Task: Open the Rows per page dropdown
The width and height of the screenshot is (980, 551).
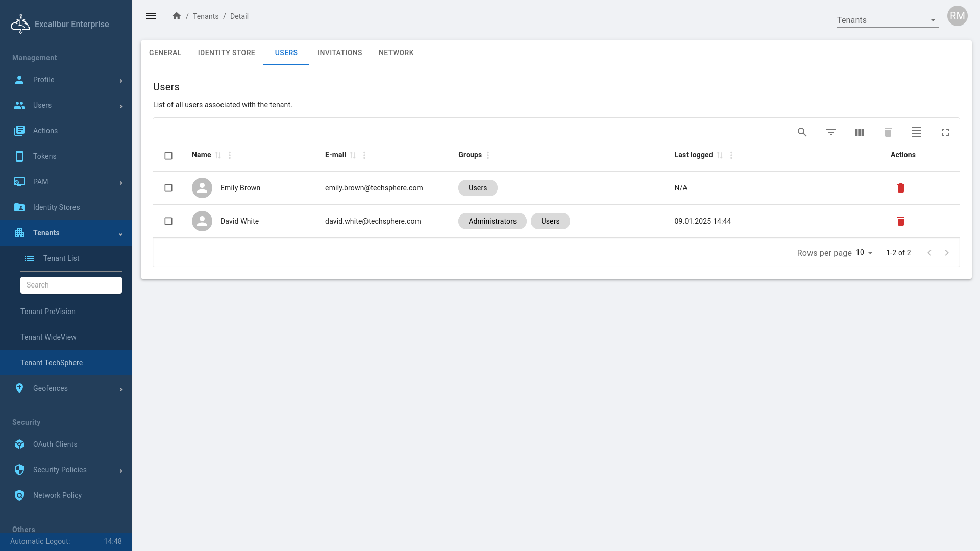Action: [x=864, y=253]
